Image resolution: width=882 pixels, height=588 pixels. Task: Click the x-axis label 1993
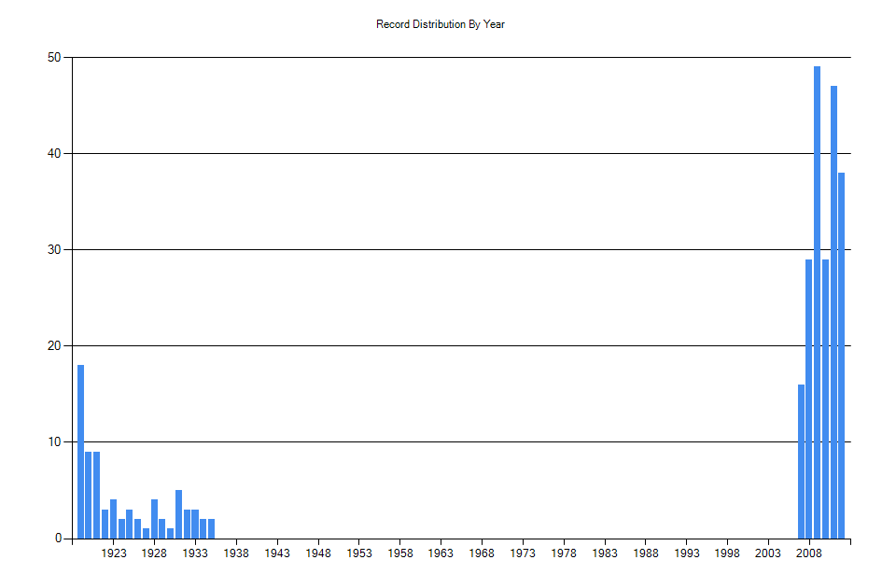[x=687, y=553]
